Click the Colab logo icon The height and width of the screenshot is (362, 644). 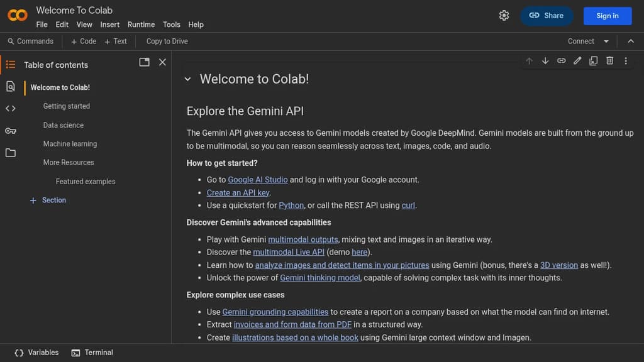(17, 15)
